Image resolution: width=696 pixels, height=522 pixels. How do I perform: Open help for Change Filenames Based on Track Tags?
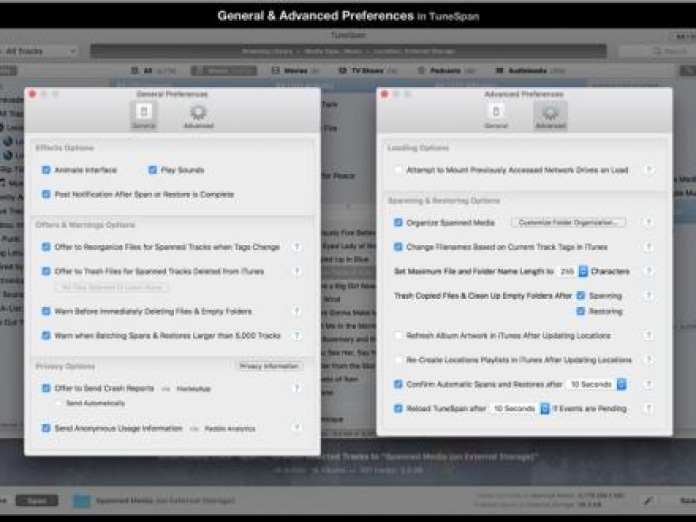click(649, 247)
